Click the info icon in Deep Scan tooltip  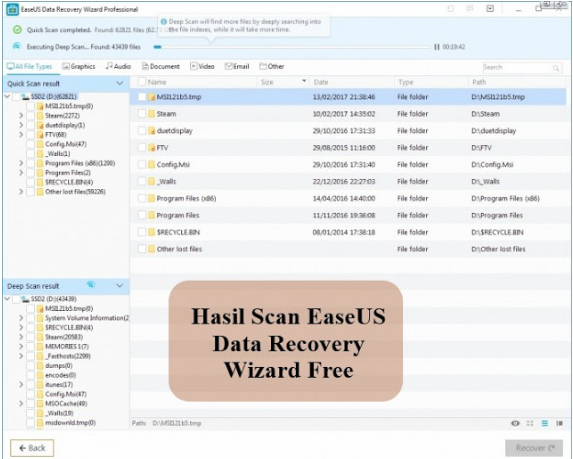click(x=164, y=22)
